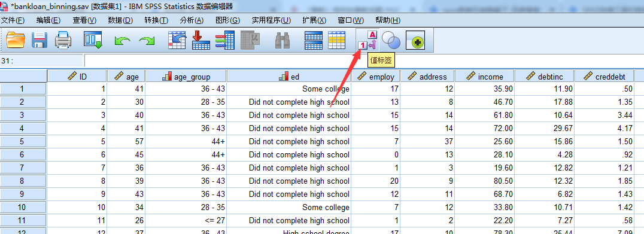Click income cell 80.50
This screenshot has height=234, width=644.
coord(485,181)
